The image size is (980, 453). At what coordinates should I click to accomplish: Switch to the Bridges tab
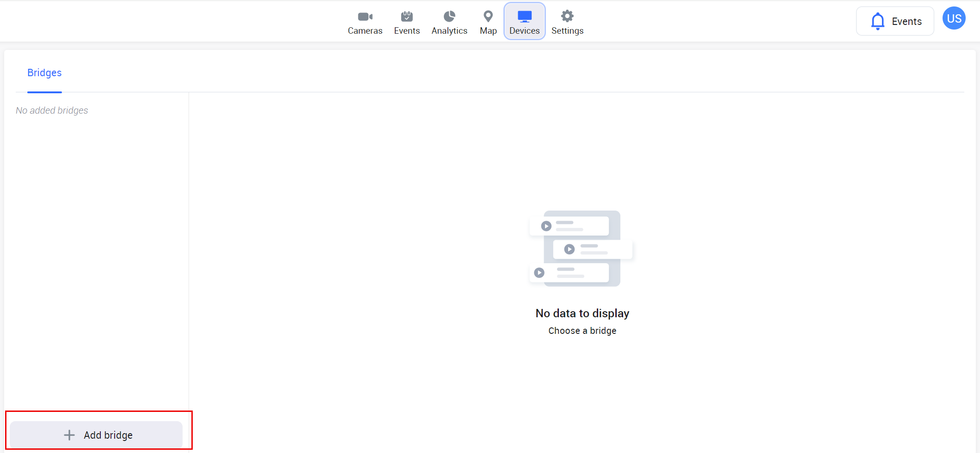coord(44,73)
